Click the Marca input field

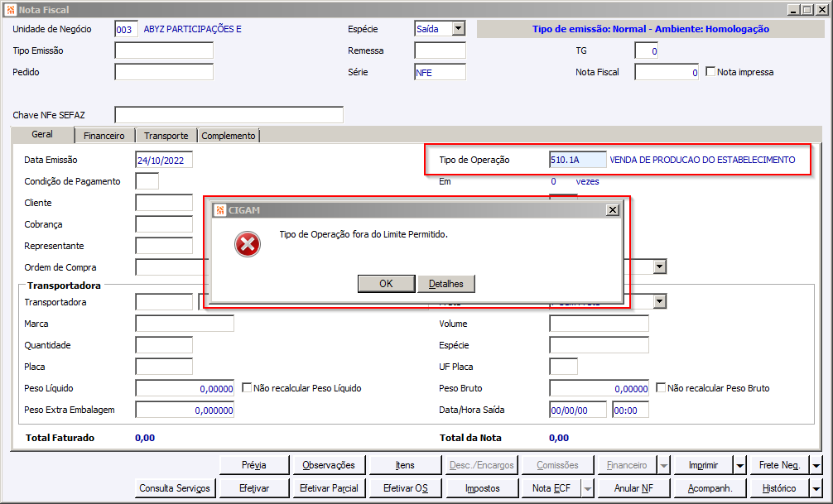tap(185, 324)
